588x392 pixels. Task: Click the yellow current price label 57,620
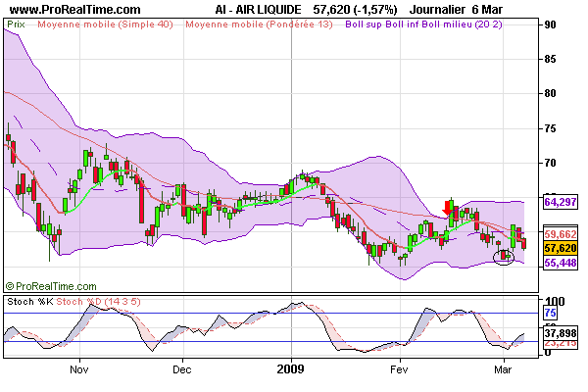pos(561,248)
